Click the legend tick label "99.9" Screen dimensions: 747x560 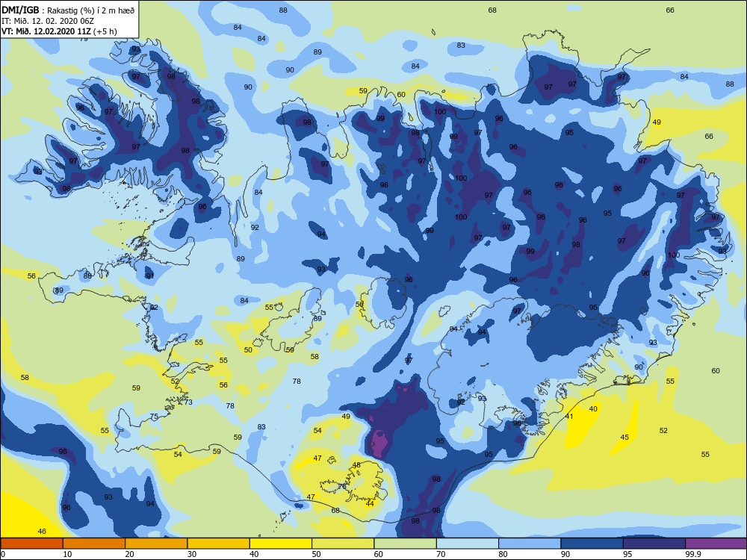[x=692, y=554]
